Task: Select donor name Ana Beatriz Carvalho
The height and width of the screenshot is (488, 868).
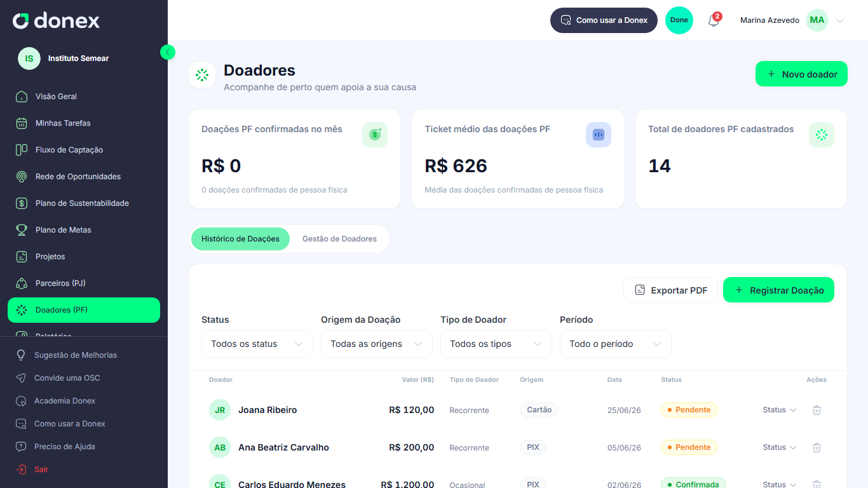Action: coord(283,447)
